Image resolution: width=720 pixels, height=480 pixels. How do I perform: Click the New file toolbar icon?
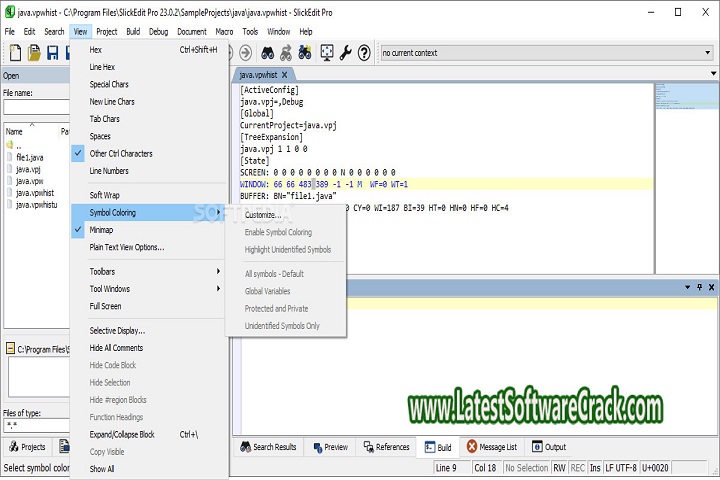point(15,53)
